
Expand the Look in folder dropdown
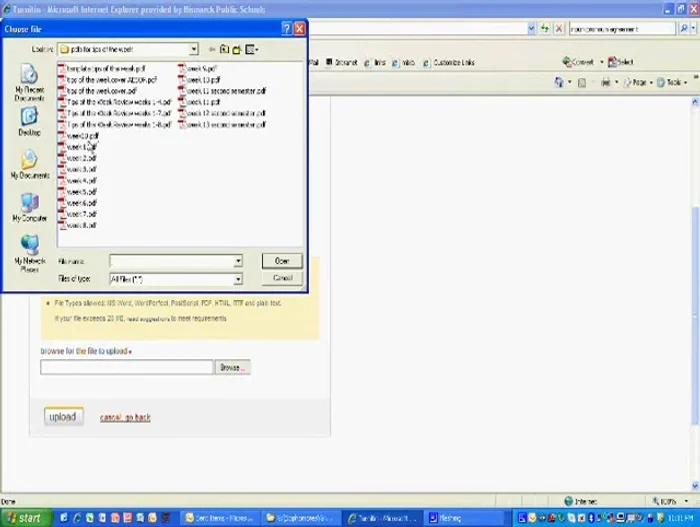tap(193, 49)
